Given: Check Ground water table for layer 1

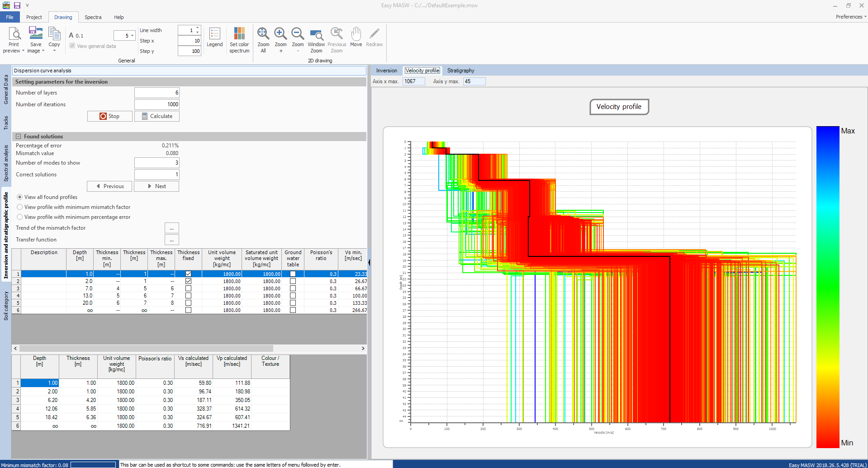Looking at the screenshot, I should tap(293, 274).
